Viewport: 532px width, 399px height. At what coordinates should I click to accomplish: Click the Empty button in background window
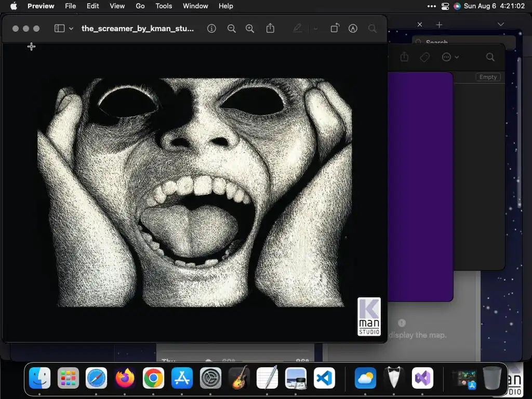488,77
